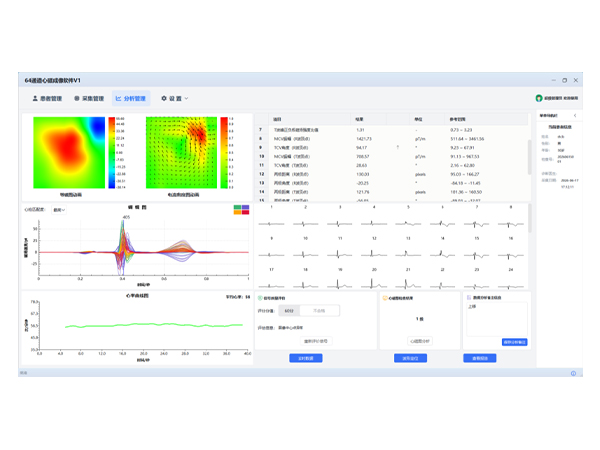Click the up-arrow flag in row 9
Screen dimensions: 600x450
tap(398, 147)
